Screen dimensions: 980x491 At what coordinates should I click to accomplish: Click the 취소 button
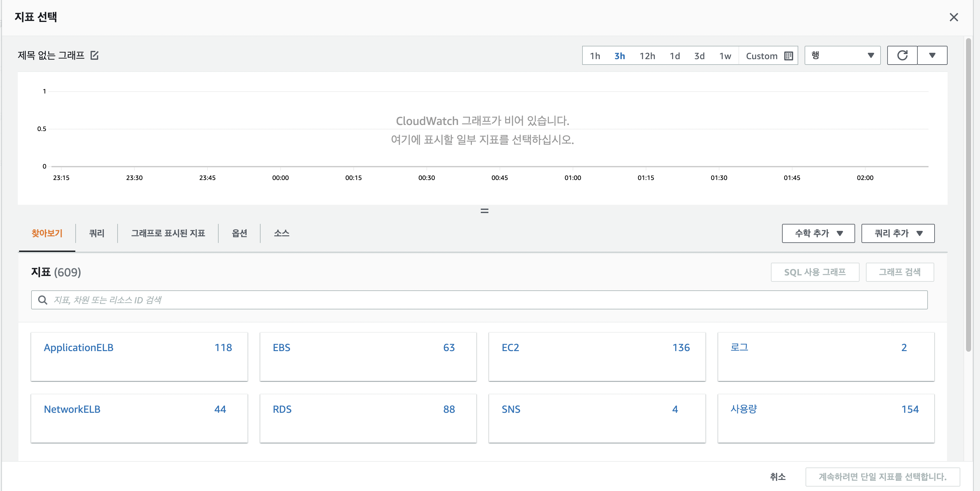click(x=777, y=477)
